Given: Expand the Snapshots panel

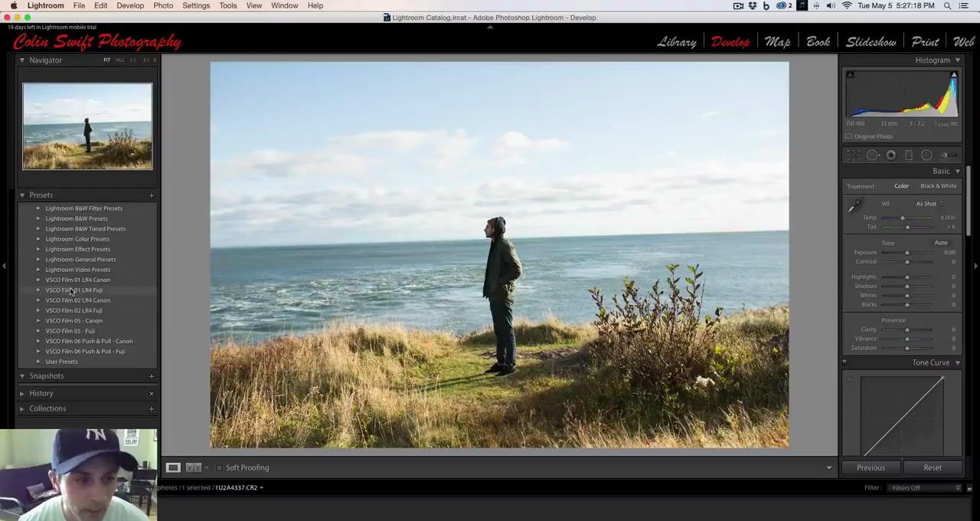Looking at the screenshot, I should pos(22,376).
